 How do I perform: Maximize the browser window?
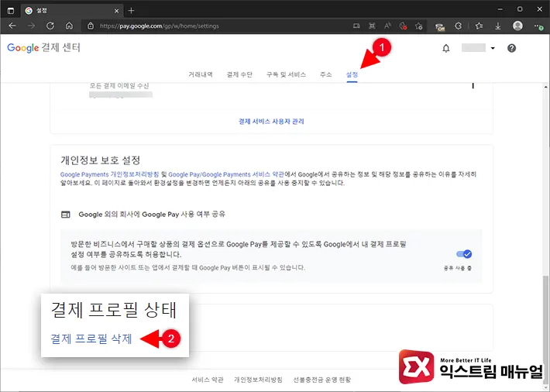click(520, 9)
